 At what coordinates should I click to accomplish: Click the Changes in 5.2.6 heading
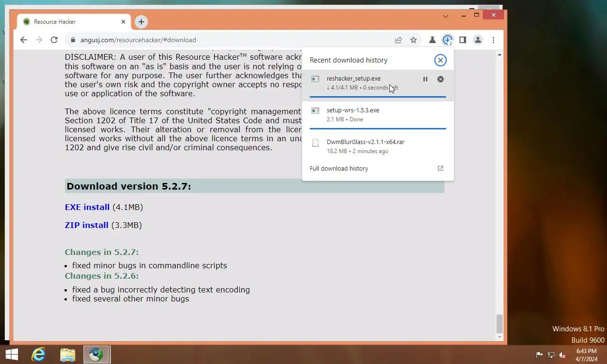pos(102,276)
